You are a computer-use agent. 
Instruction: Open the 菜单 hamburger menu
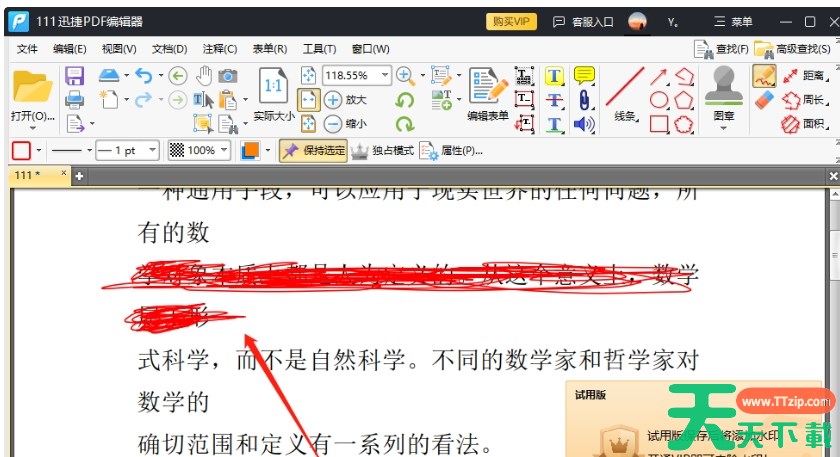733,21
